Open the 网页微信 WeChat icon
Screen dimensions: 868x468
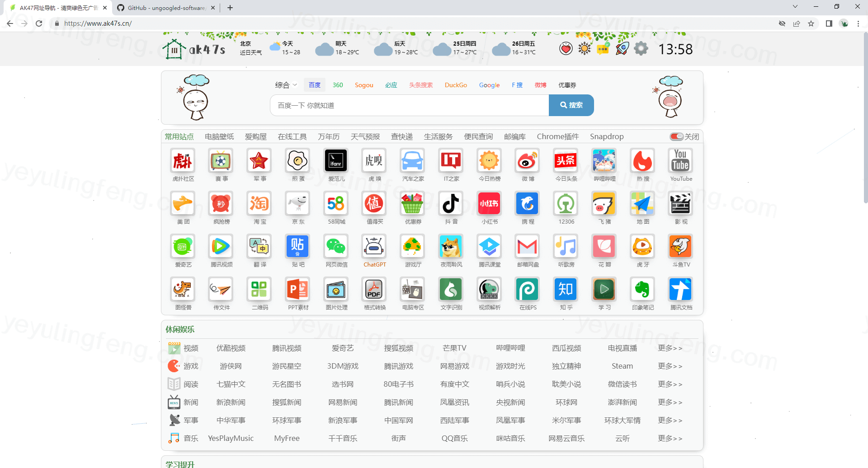[x=336, y=246]
